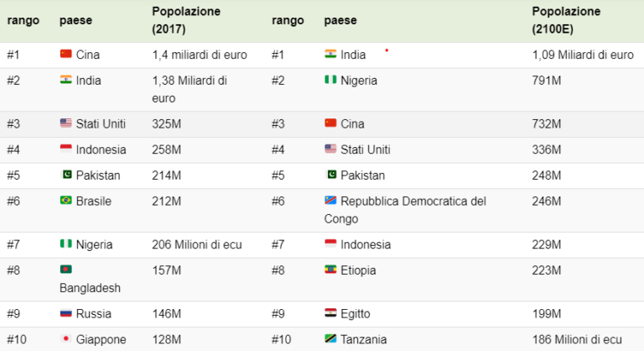644x351 pixels.
Task: Click the Nigeria flag ranked #2 for 2100
Action: [x=330, y=80]
